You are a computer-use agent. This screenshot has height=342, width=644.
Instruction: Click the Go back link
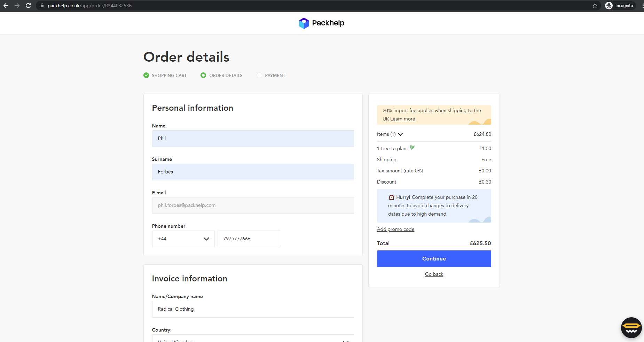tap(434, 274)
